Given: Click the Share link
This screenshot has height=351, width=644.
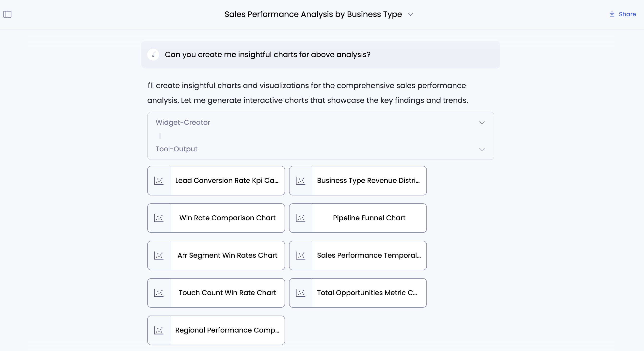Looking at the screenshot, I should pyautogui.click(x=627, y=14).
